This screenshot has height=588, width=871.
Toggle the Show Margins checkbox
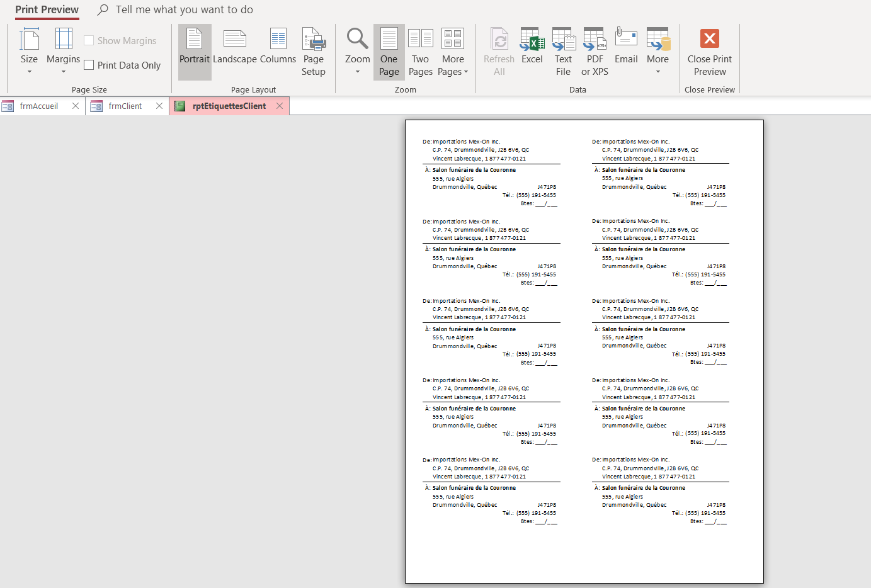click(x=89, y=41)
